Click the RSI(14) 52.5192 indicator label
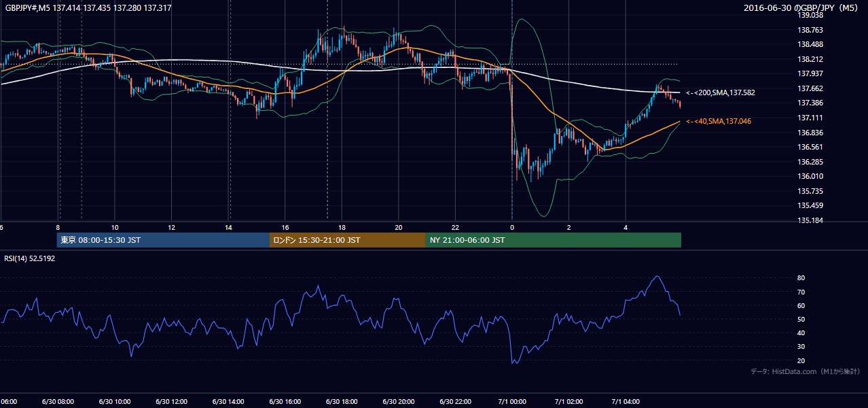Viewport: 868px width, 408px height. (29, 258)
